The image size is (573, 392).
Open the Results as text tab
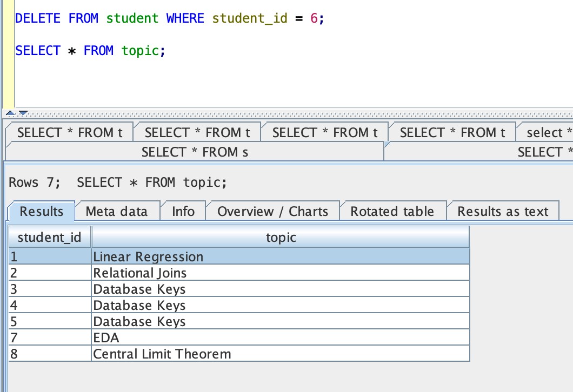click(504, 211)
